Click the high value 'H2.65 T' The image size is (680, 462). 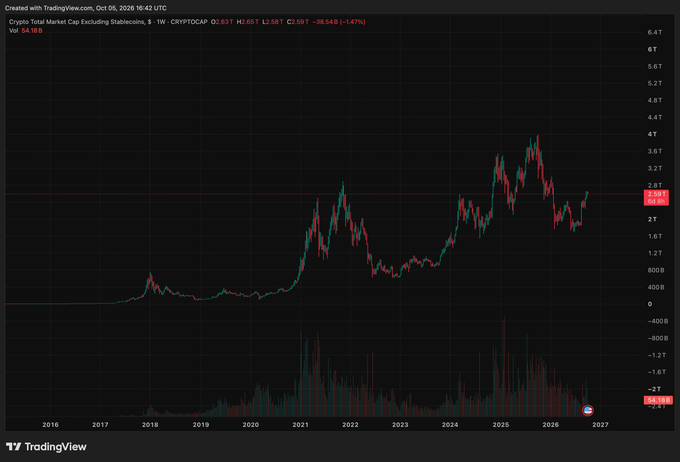point(248,22)
